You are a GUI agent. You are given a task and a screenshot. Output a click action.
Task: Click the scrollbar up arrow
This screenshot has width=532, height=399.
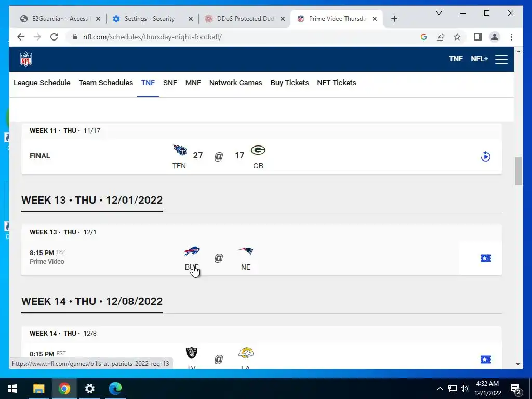[x=518, y=51]
